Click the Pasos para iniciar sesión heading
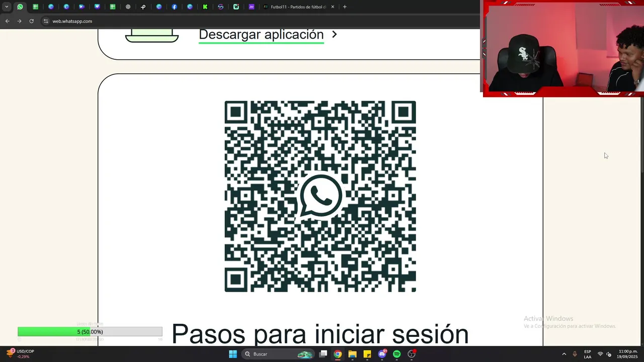 pyautogui.click(x=320, y=334)
